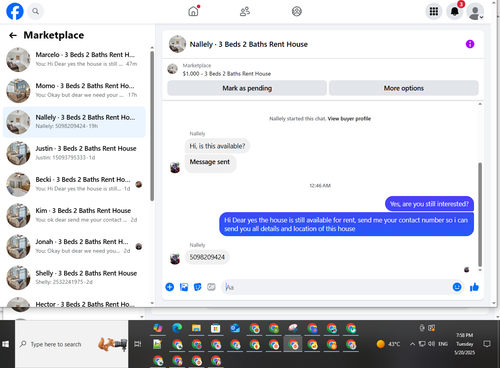Open Microsoft Store from taskbar
The image size is (500, 368).
[x=216, y=328]
